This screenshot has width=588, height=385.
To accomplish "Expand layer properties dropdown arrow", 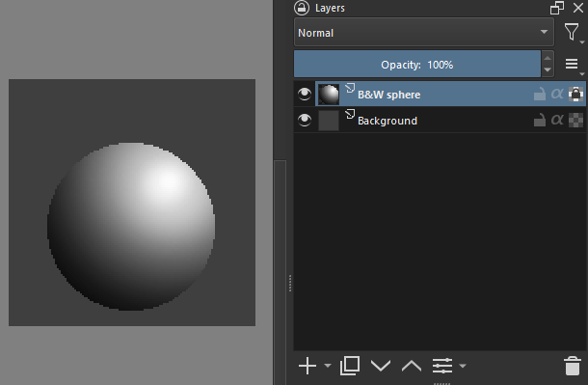I will point(463,366).
